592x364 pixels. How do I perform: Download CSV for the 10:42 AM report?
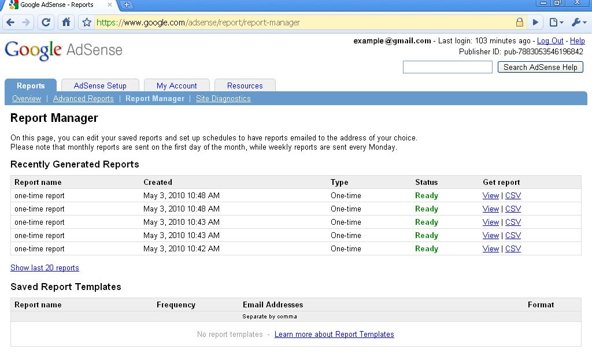tap(513, 248)
